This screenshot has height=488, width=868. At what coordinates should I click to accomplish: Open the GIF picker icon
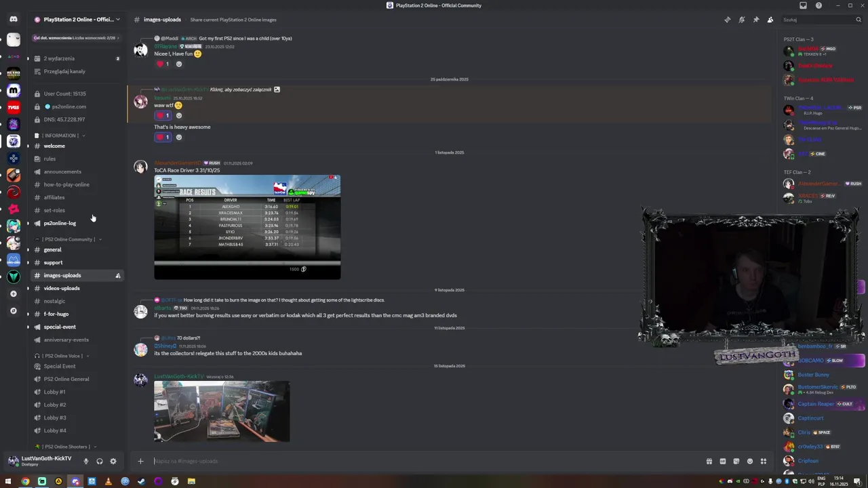point(723,461)
